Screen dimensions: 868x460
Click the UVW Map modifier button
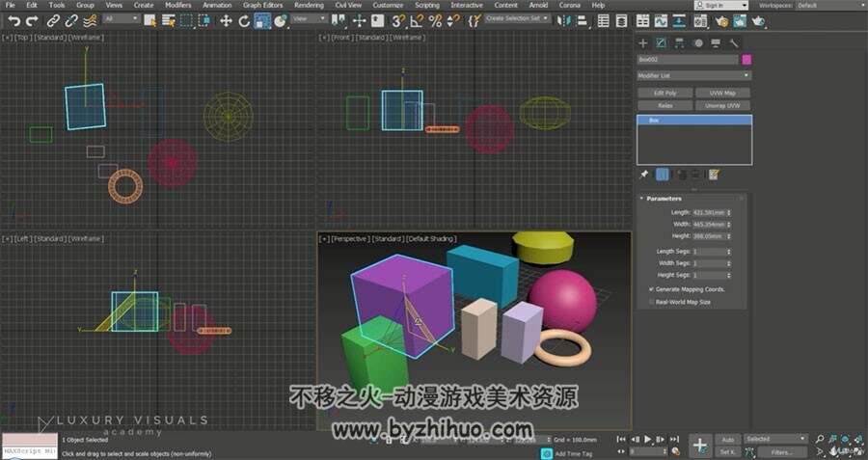pos(722,93)
